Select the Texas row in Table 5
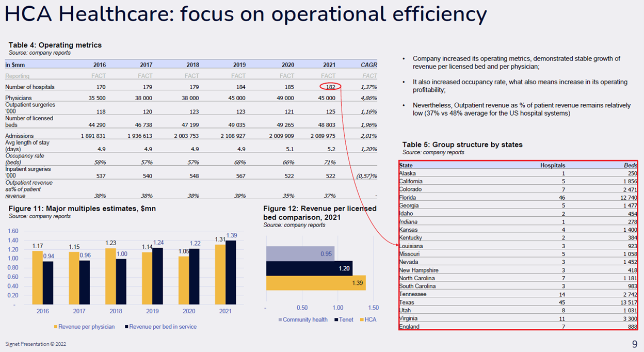This screenshot has width=644, height=352. coord(518,302)
